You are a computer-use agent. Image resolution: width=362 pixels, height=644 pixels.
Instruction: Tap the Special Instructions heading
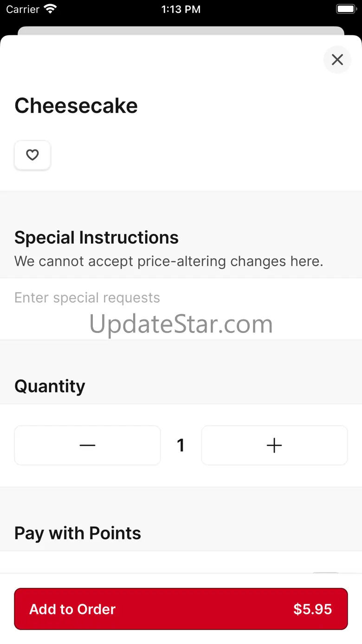coord(97,237)
